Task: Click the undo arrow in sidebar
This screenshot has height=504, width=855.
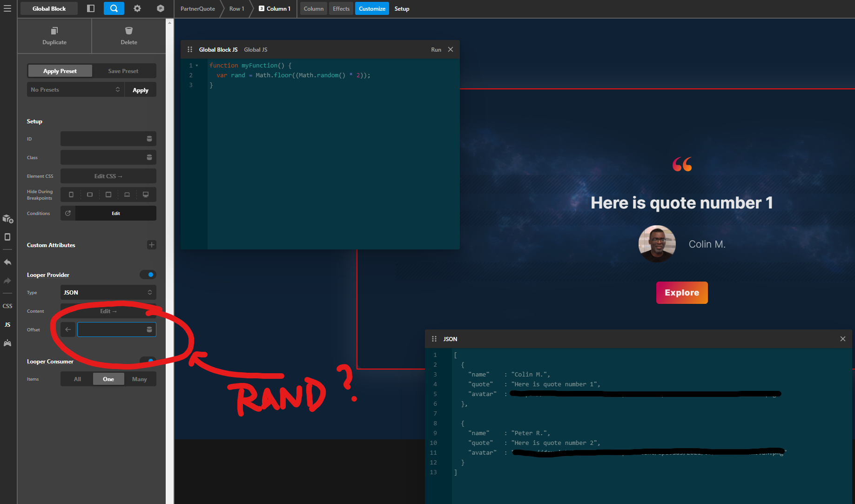Action: 7,262
